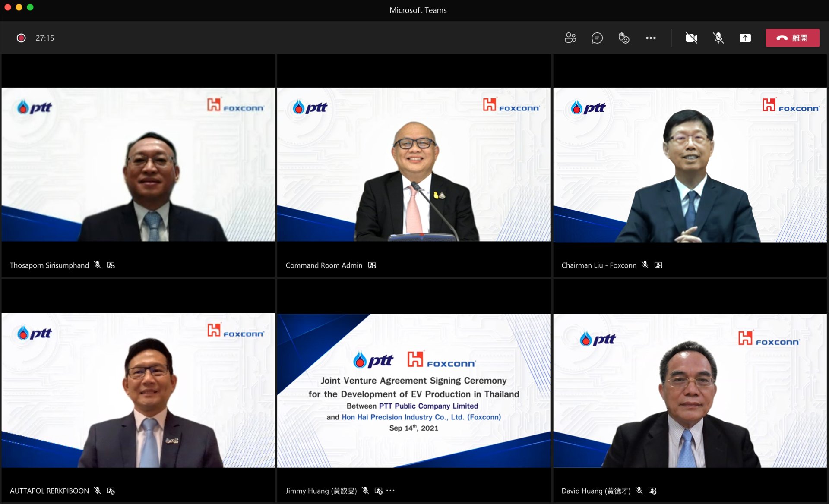This screenshot has width=829, height=504.
Task: Open the meeting chat icon
Action: 597,38
